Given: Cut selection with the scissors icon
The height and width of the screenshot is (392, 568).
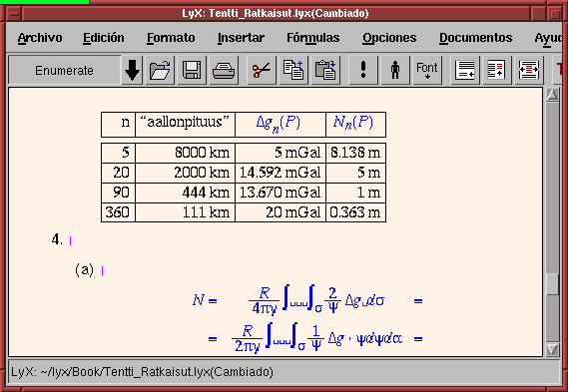Looking at the screenshot, I should click(262, 70).
